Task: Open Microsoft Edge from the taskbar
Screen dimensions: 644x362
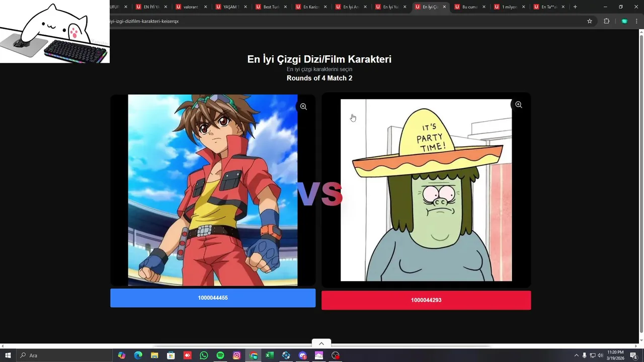Action: pos(138,355)
